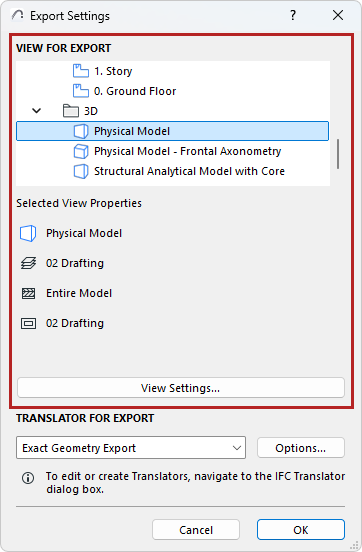The width and height of the screenshot is (362, 552).
Task: Click the icon beside Structural Analytical Model with Core
Action: click(81, 171)
